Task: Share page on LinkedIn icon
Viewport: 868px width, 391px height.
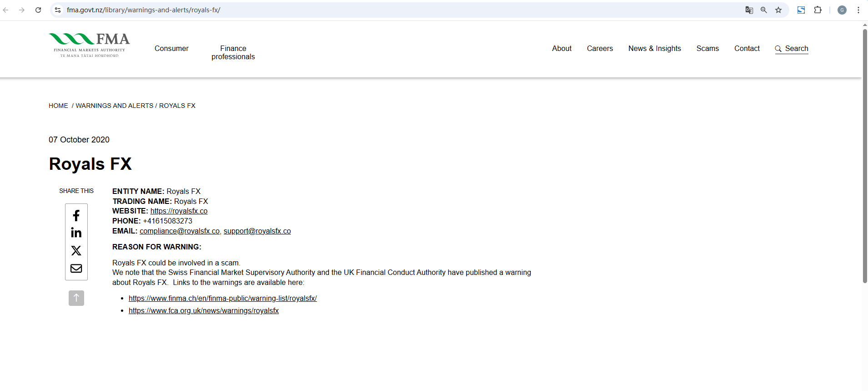Action: point(76,233)
